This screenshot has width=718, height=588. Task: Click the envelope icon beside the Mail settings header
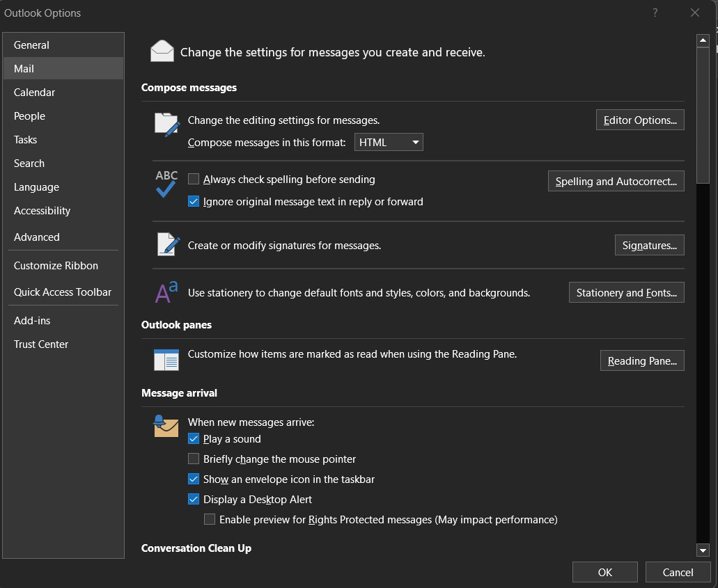point(162,51)
